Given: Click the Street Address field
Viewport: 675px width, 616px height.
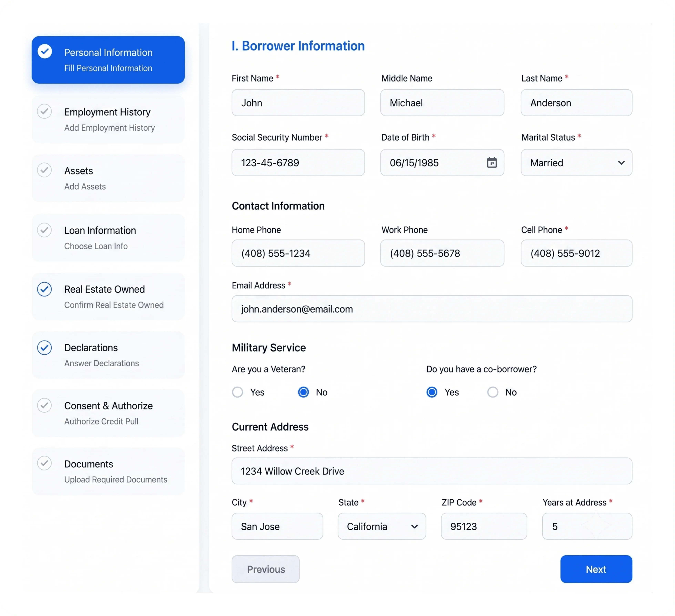Looking at the screenshot, I should (x=432, y=471).
